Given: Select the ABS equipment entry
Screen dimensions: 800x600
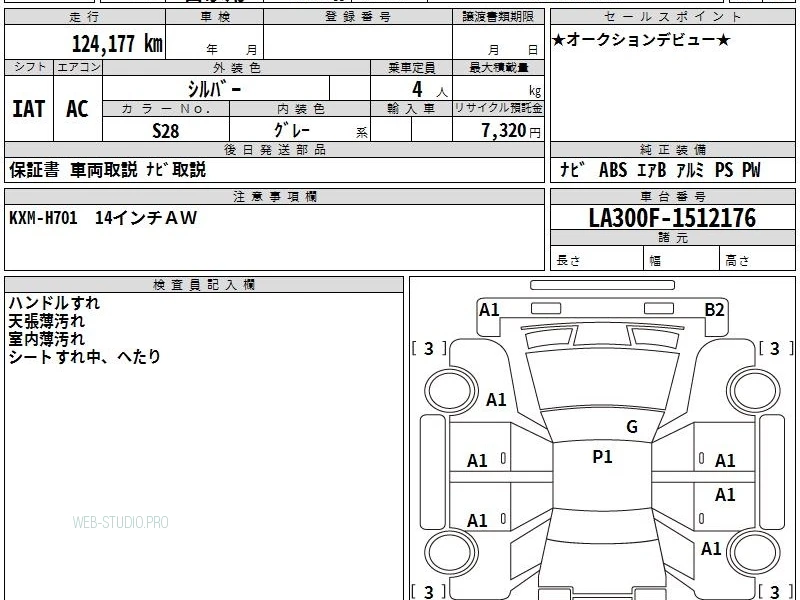Looking at the screenshot, I should click(x=613, y=170).
